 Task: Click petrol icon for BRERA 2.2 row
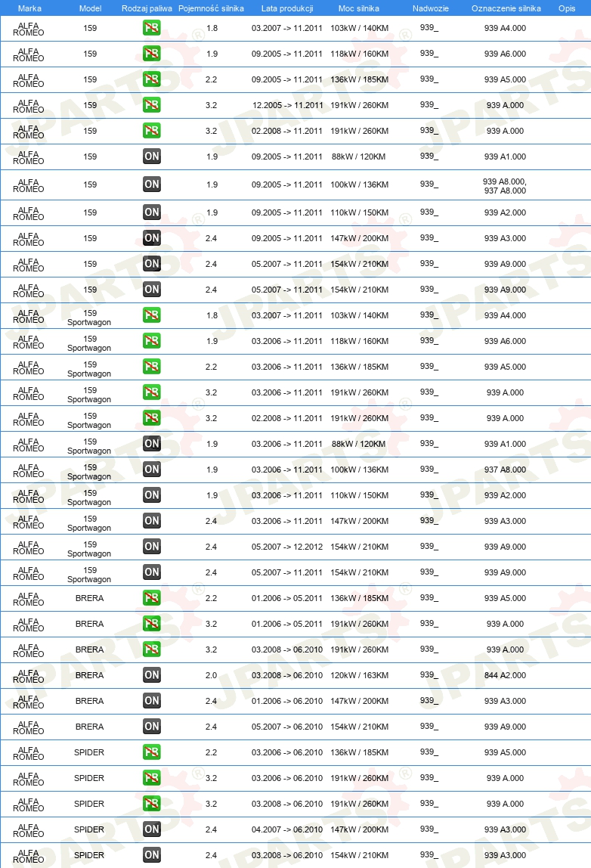pyautogui.click(x=152, y=598)
